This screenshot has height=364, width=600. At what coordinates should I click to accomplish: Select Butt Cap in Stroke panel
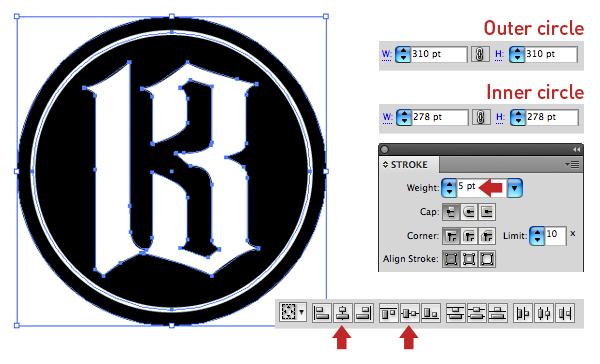coord(451,212)
